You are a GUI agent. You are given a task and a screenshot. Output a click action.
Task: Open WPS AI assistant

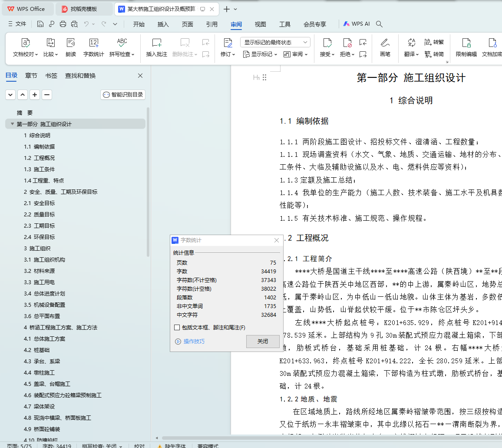point(357,24)
